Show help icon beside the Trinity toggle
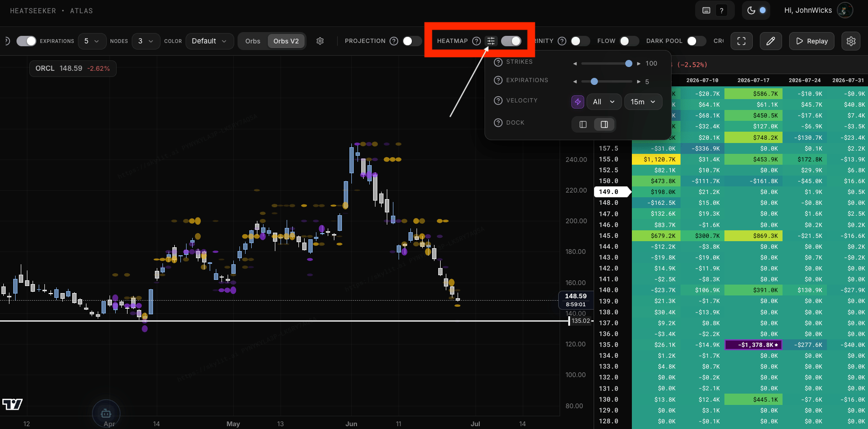Image resolution: width=868 pixels, height=429 pixels. coord(562,41)
